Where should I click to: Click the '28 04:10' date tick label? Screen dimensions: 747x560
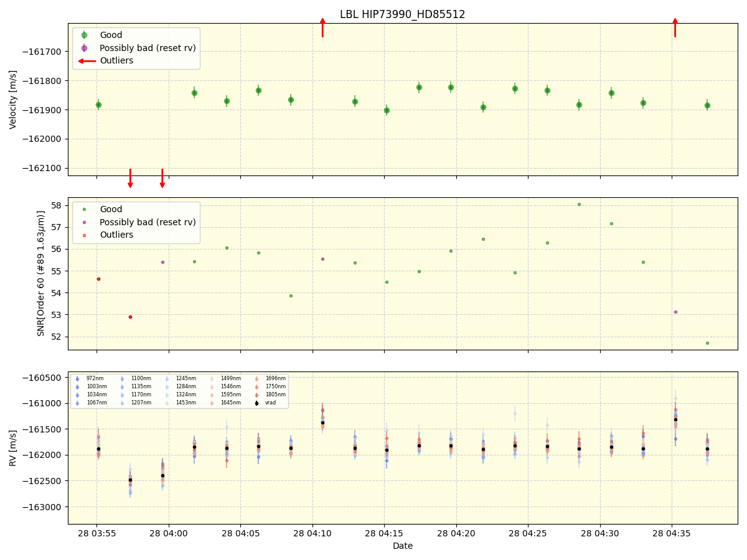312,533
